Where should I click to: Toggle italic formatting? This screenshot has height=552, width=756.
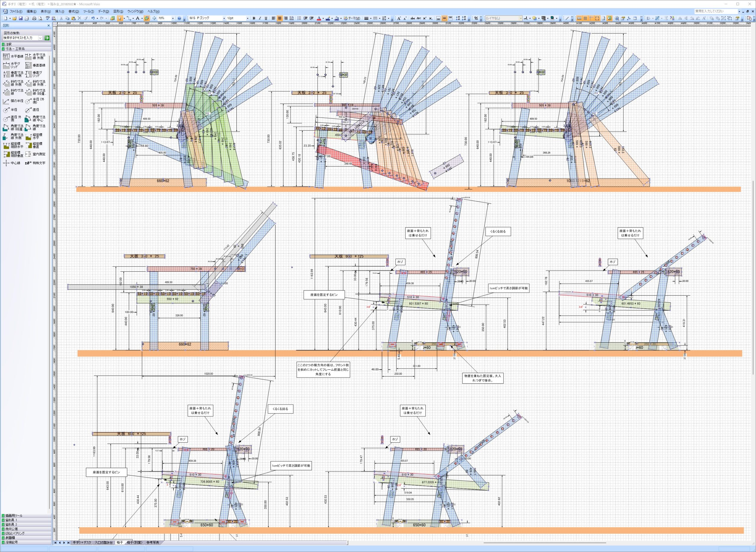260,18
